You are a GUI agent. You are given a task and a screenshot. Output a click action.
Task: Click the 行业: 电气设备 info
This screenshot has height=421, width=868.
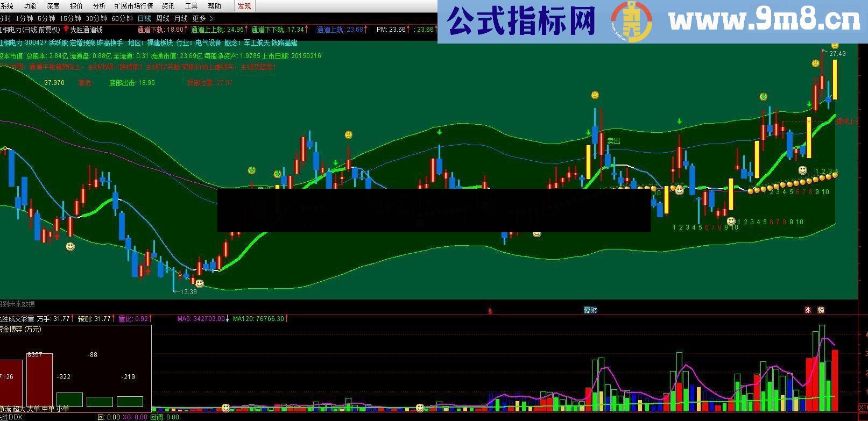(x=199, y=42)
